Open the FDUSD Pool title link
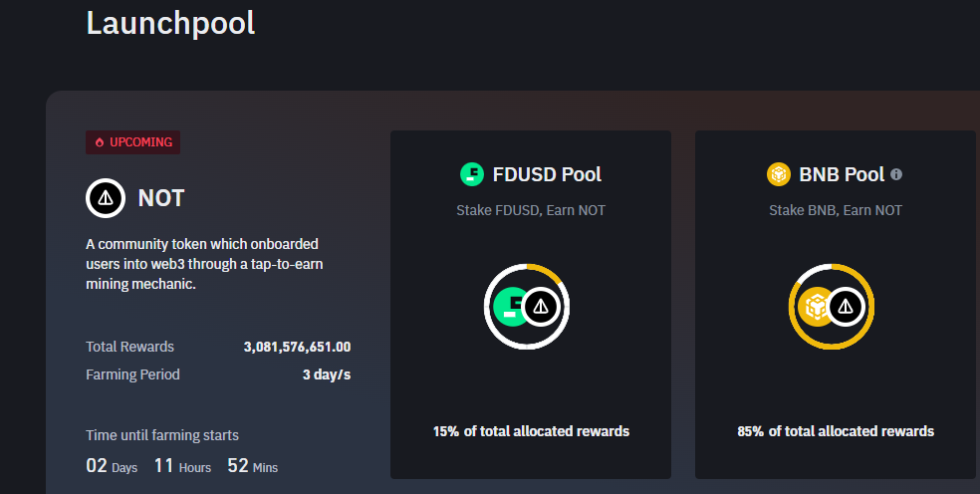980x494 pixels. click(547, 175)
